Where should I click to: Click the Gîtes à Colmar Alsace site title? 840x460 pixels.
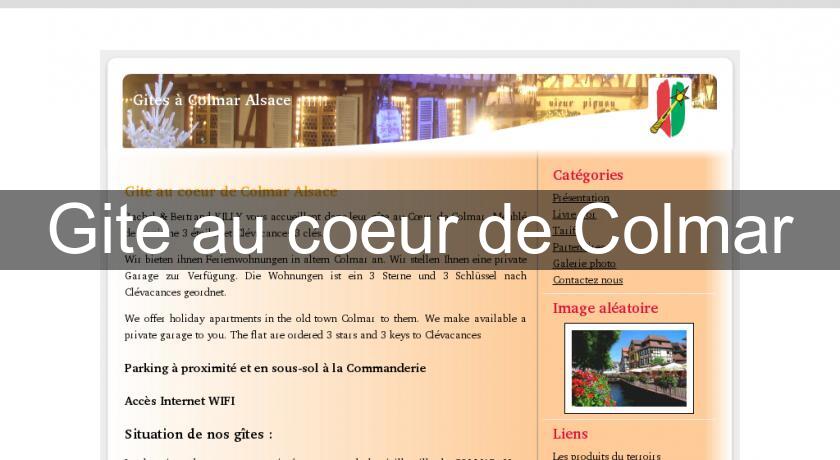[212, 100]
